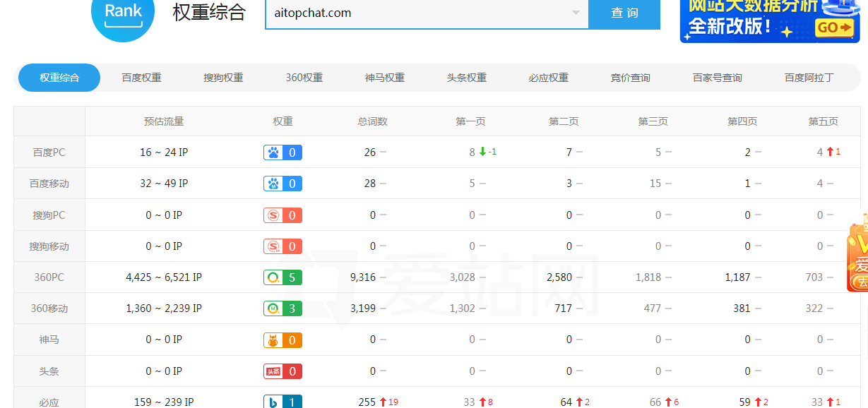The height and width of the screenshot is (408, 868).
Task: Open the Baidu PC weight badge
Action: point(283,152)
